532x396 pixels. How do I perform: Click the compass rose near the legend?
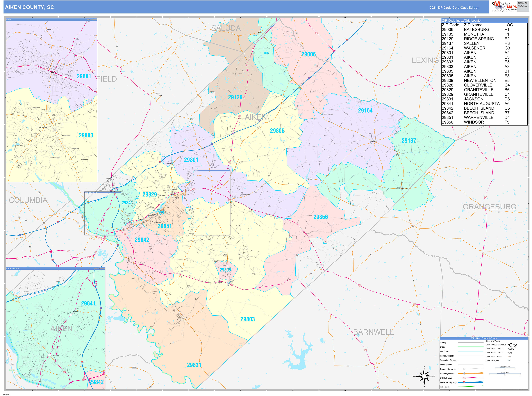[424, 376]
